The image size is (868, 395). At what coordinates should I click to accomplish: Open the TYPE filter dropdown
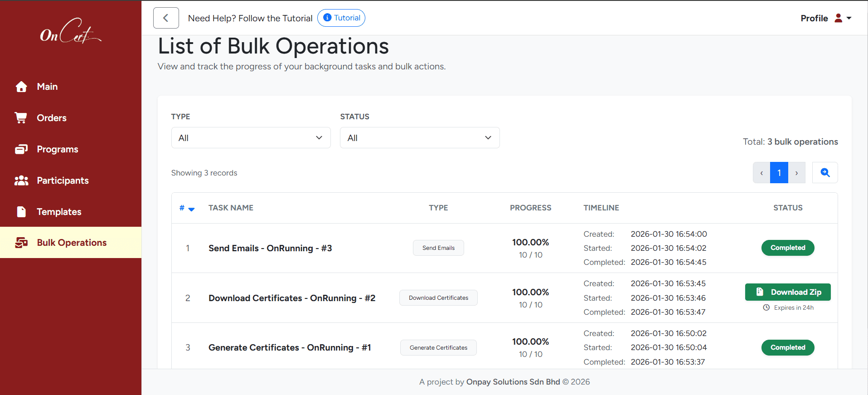[251, 138]
